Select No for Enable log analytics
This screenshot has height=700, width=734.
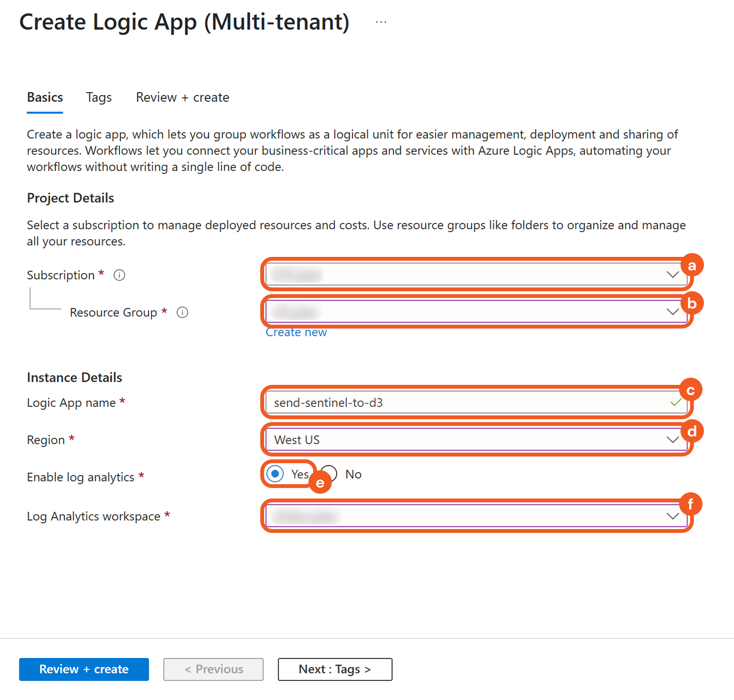pyautogui.click(x=330, y=474)
